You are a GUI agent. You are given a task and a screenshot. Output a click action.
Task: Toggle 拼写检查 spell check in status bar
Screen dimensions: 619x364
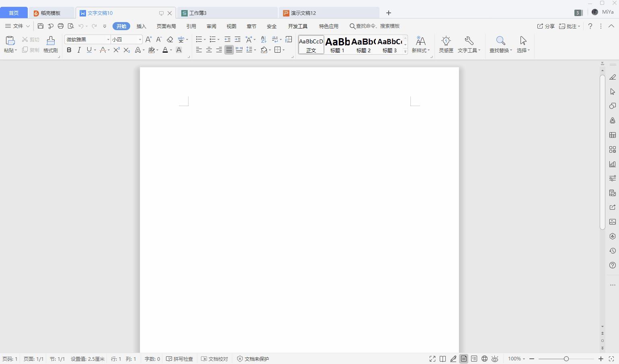180,359
